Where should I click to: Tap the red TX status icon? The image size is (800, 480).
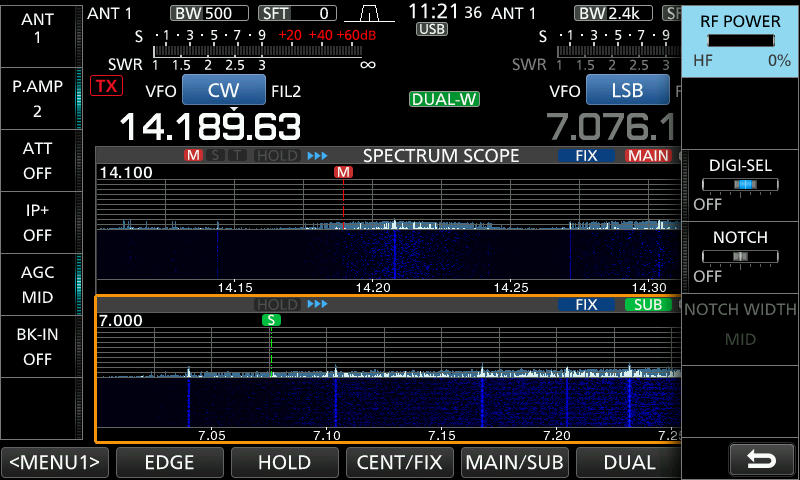[105, 86]
